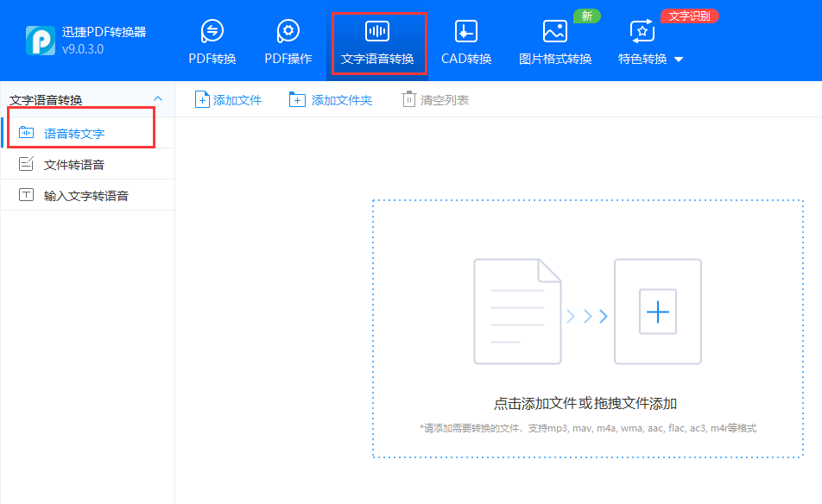Select 文件转语音 in the sidebar
Screen dimensions: 822x504
tap(74, 165)
